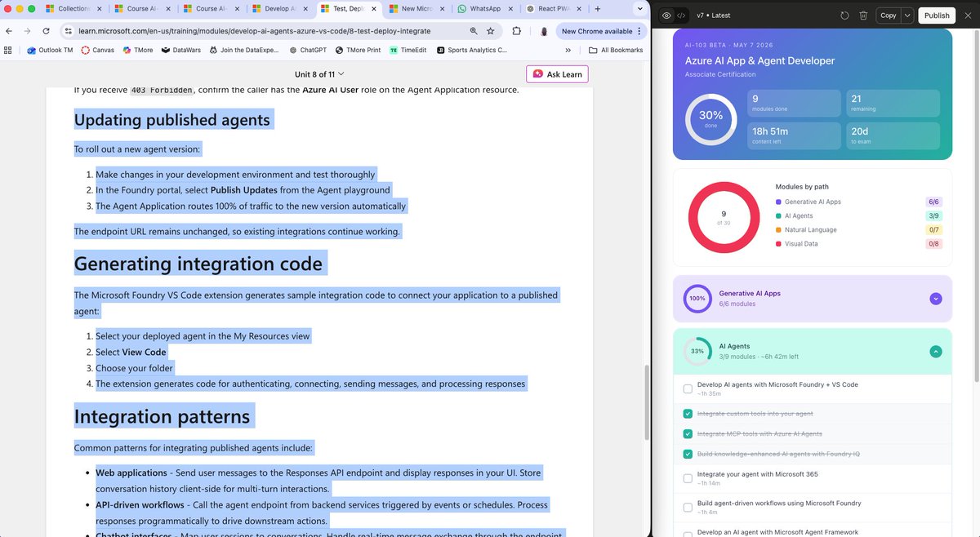
Task: Click the trash delete icon in the top toolbar
Action: pyautogui.click(x=863, y=15)
